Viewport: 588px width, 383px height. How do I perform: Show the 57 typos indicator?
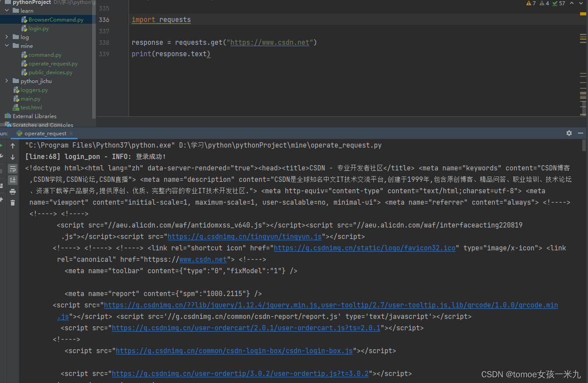point(559,3)
